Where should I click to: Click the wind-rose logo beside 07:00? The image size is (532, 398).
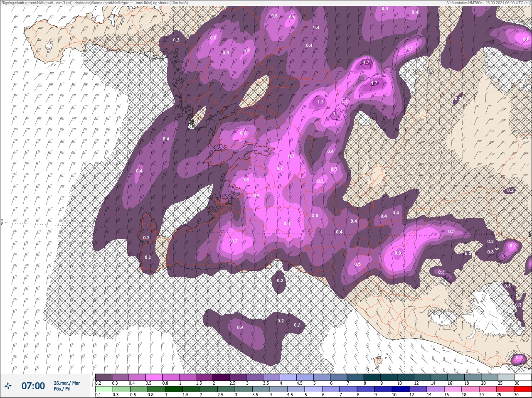tap(8, 386)
